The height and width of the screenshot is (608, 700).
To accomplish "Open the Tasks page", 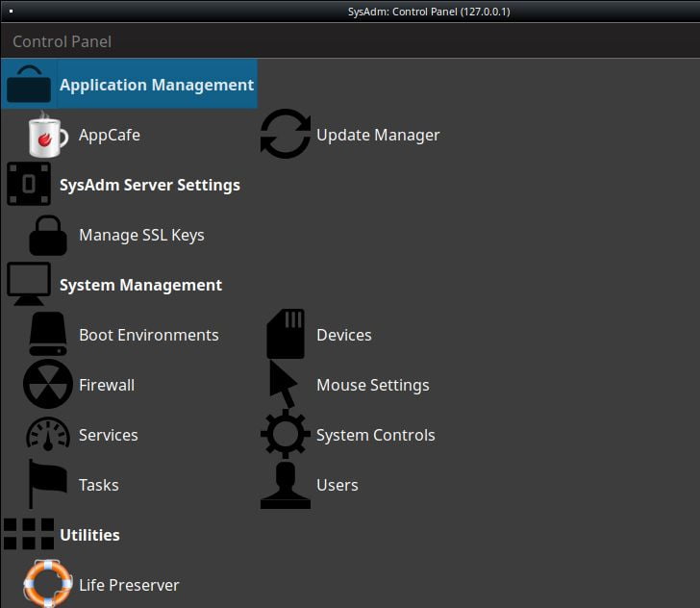I will pos(99,485).
